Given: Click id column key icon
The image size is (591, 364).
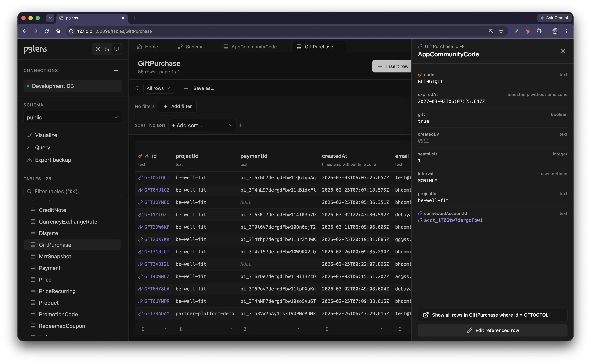Looking at the screenshot, I should 140,156.
